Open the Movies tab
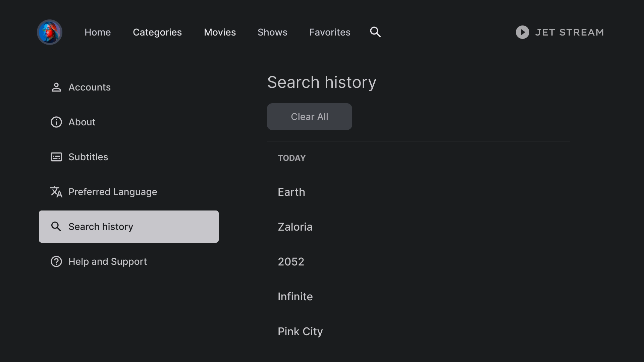The width and height of the screenshot is (644, 362). [x=220, y=32]
